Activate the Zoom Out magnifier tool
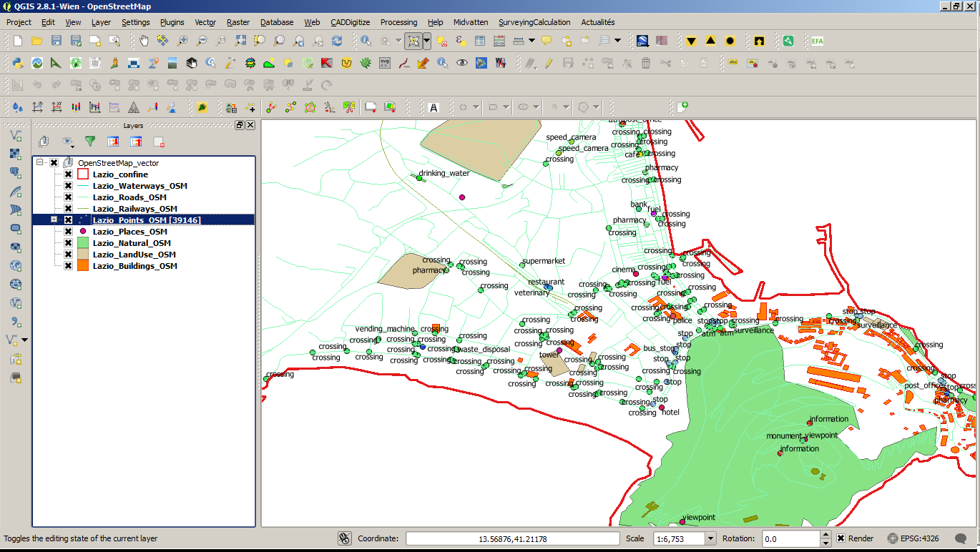This screenshot has height=552, width=980. pos(202,41)
